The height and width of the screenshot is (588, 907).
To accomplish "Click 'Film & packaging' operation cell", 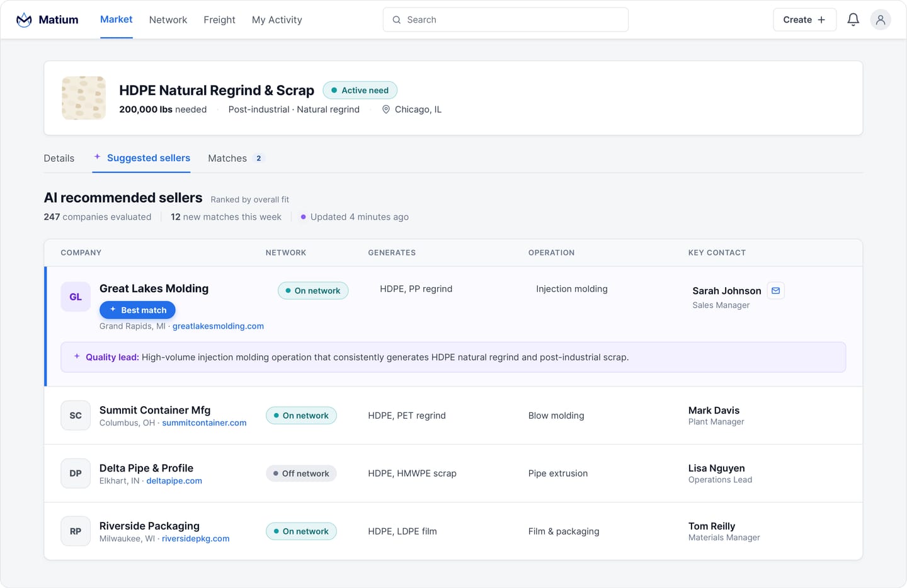I will [564, 531].
